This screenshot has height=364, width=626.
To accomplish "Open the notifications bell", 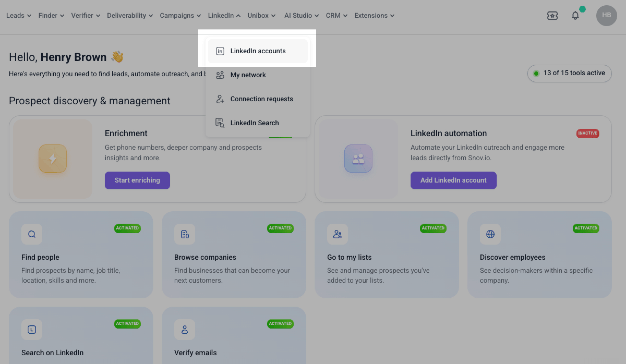I will (x=575, y=15).
